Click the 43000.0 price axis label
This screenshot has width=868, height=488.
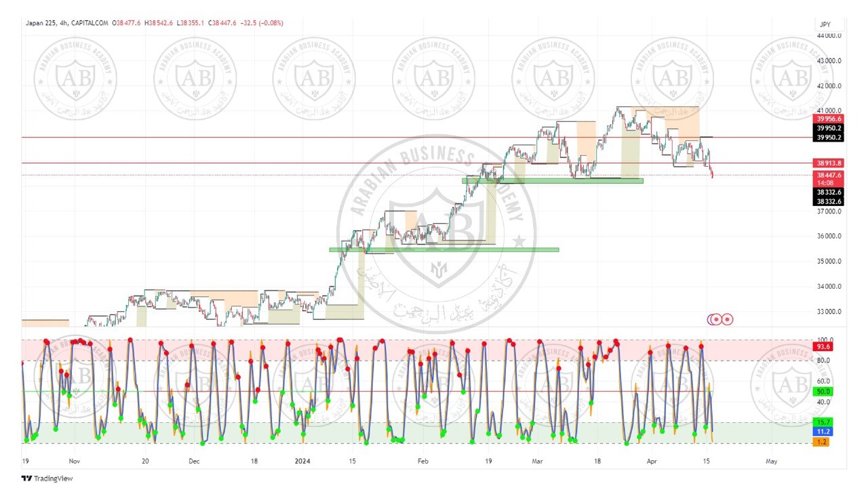point(829,60)
